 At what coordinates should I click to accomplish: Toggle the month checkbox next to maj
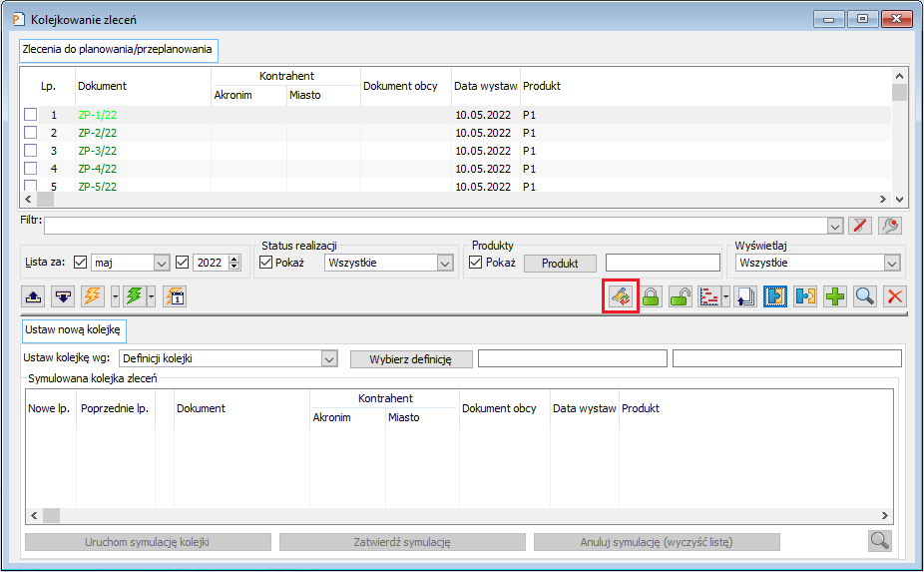pyautogui.click(x=81, y=263)
